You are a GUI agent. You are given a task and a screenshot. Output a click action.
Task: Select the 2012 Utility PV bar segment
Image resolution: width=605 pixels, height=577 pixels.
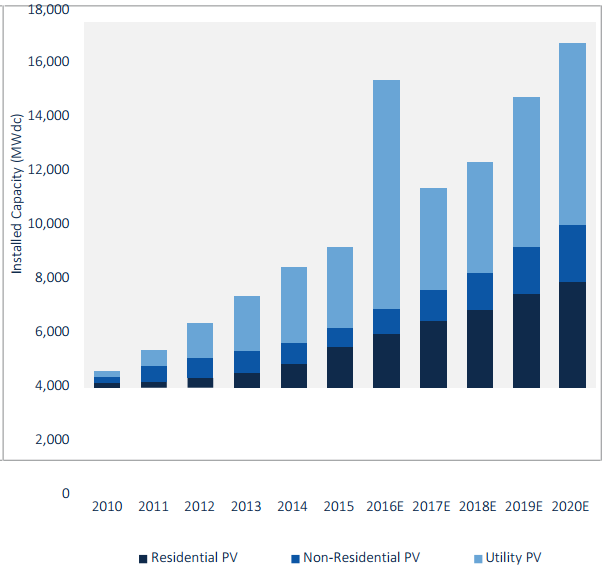[200, 340]
